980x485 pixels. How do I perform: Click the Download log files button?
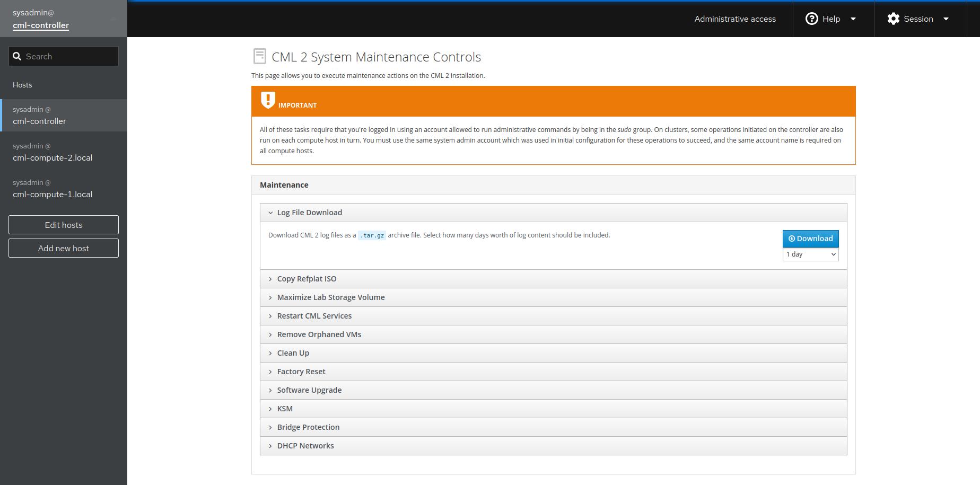coord(811,239)
